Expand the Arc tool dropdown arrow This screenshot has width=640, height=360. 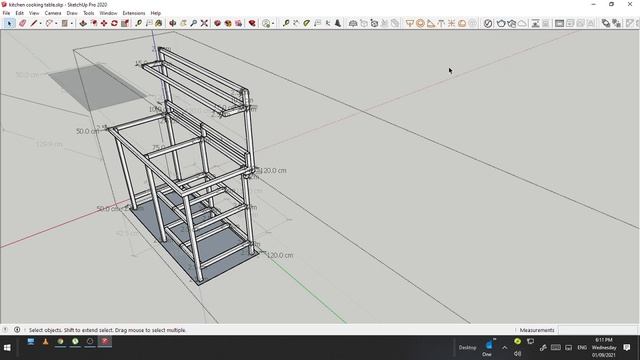(56, 23)
